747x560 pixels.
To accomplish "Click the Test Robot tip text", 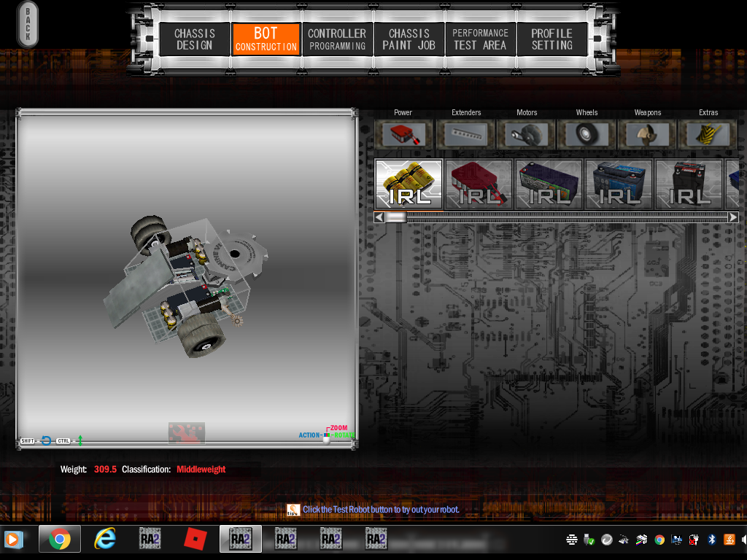I will pos(381,510).
